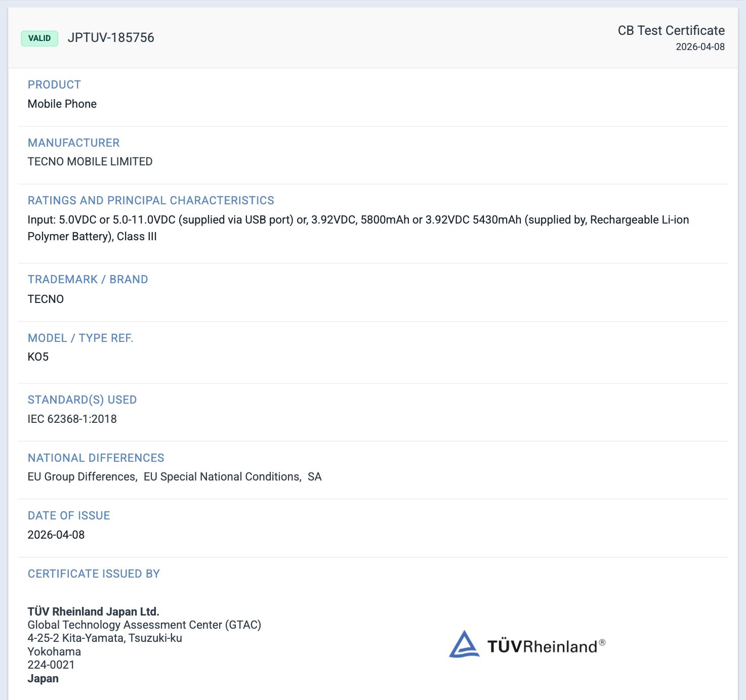746x700 pixels.
Task: Click the CERTIFICATE ISSUED BY heading
Action: (94, 574)
